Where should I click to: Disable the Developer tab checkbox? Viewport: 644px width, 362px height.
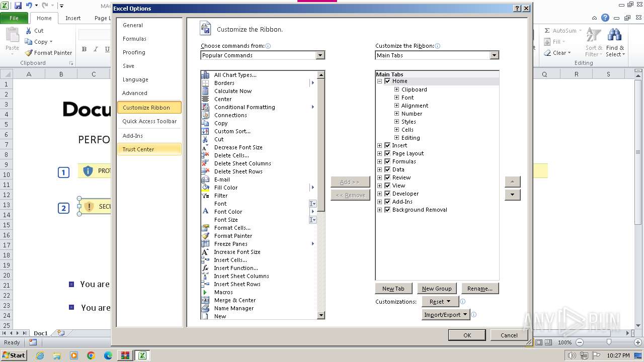387,194
